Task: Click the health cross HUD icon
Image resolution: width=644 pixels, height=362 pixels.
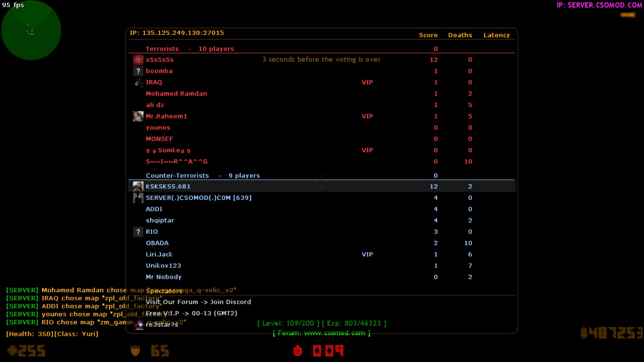Action: point(12,351)
